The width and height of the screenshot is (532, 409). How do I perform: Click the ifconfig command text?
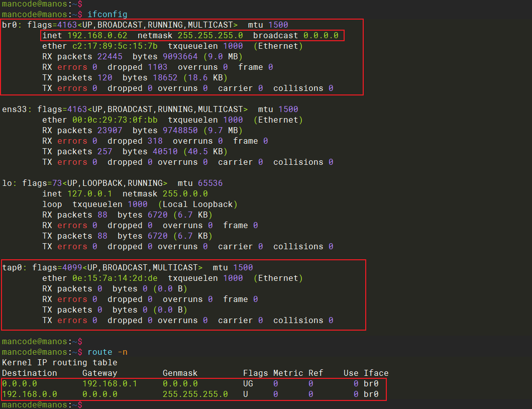click(107, 14)
